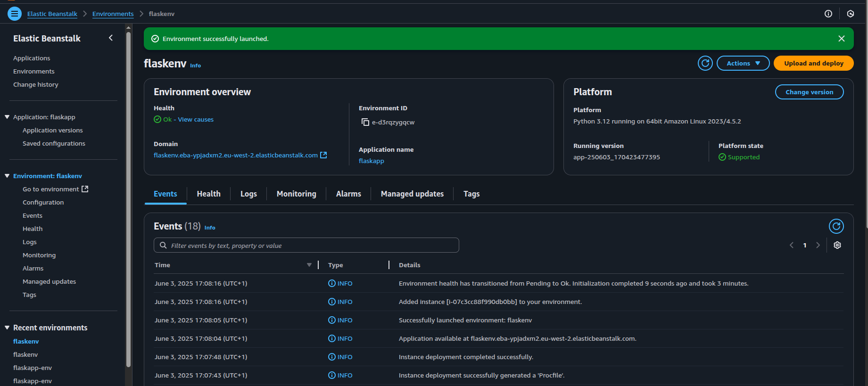Collapse the Recent environments section
The image size is (868, 386).
7,328
